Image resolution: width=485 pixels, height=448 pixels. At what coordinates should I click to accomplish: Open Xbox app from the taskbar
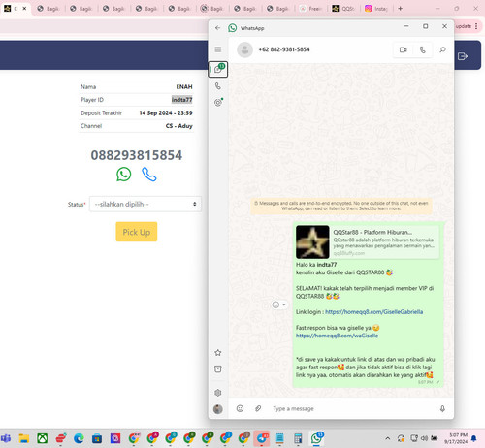[x=42, y=438]
